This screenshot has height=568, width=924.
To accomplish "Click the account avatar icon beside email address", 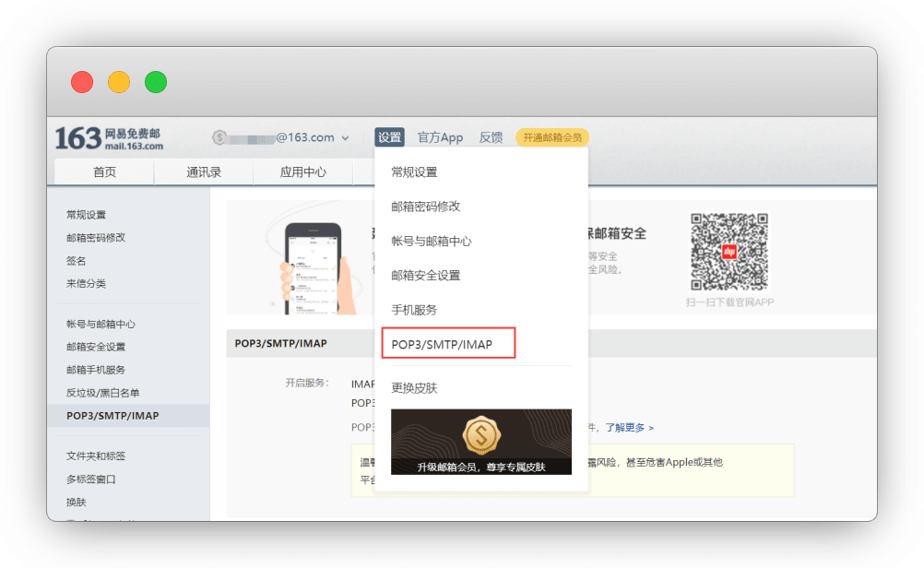I will coord(219,137).
